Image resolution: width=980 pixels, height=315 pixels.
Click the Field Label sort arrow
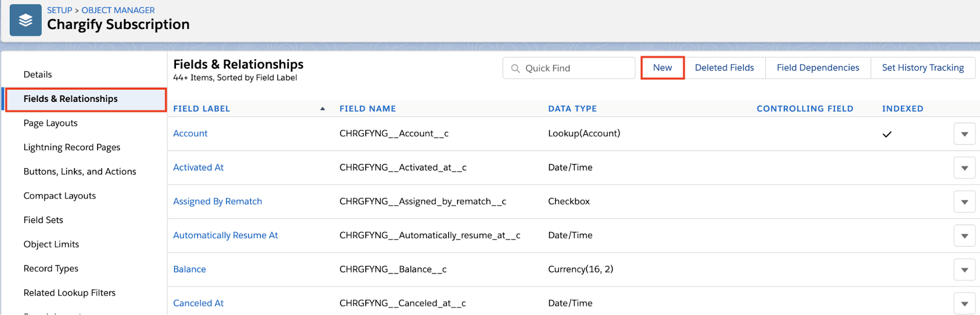(x=323, y=109)
